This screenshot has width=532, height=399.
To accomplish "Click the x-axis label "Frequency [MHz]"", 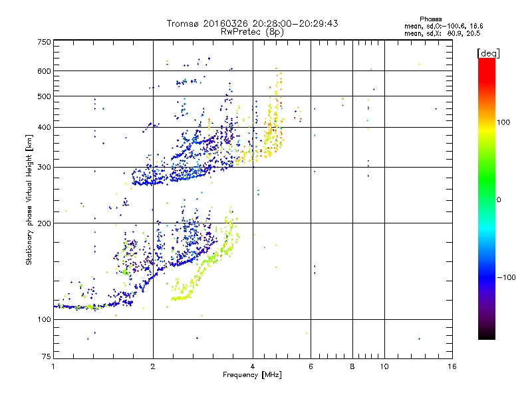I will 252,375.
